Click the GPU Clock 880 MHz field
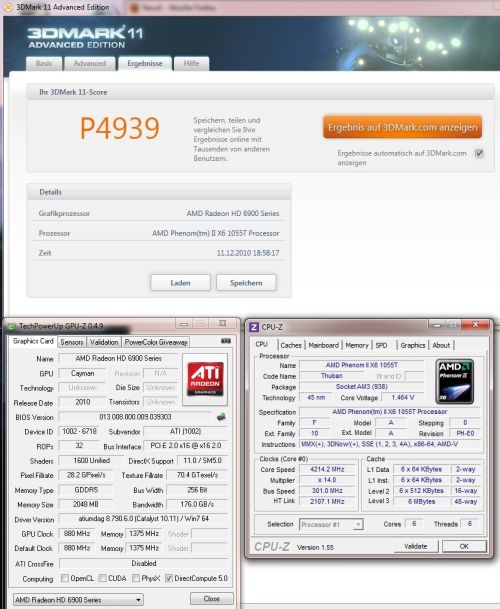Image resolution: width=500 pixels, height=609 pixels. [x=77, y=534]
